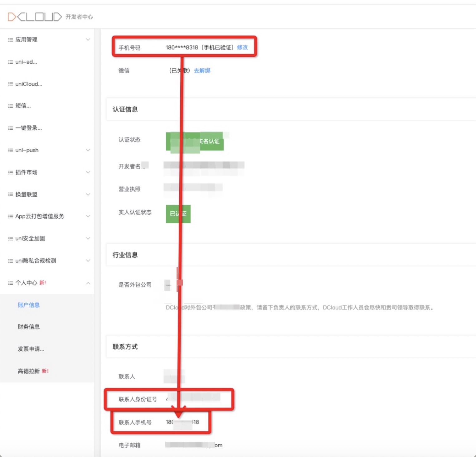Click list icon beside uni-ad
Viewport: 476px width, 457px height.
11,62
